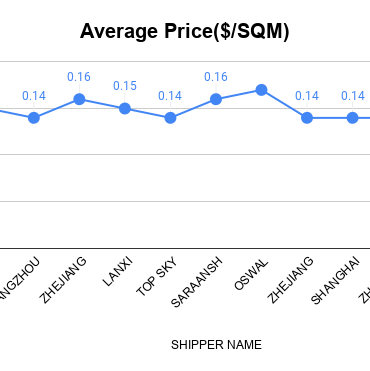Click the data point left of LANXI
370x371 pixels.
(x=79, y=99)
